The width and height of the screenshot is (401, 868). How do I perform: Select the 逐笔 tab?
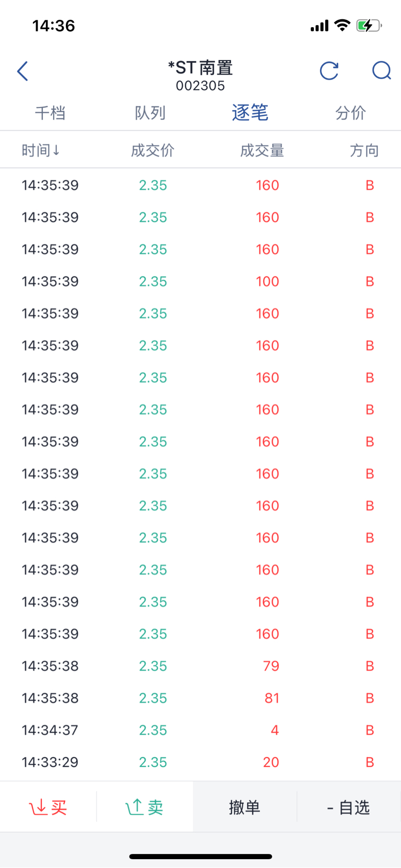[250, 113]
